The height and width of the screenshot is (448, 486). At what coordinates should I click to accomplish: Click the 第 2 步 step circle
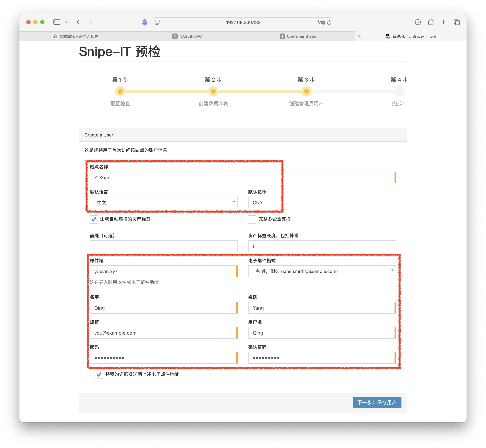click(x=213, y=91)
